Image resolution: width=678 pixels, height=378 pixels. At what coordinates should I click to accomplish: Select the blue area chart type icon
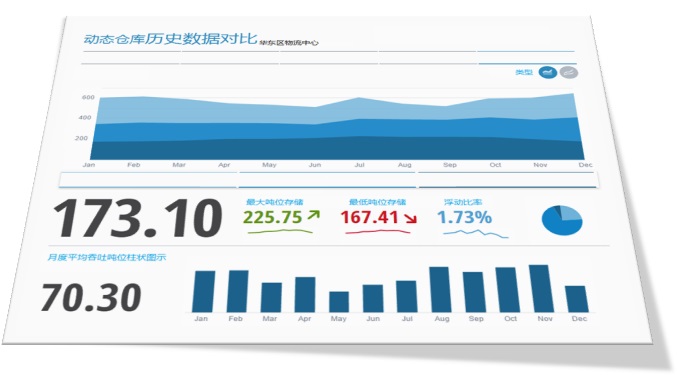pos(547,72)
